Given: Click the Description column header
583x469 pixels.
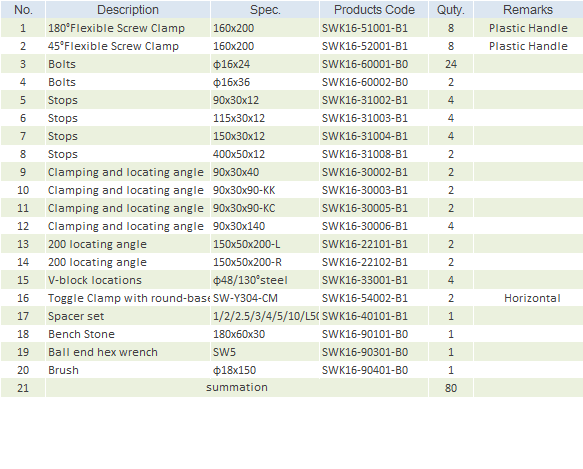Looking at the screenshot, I should point(128,10).
